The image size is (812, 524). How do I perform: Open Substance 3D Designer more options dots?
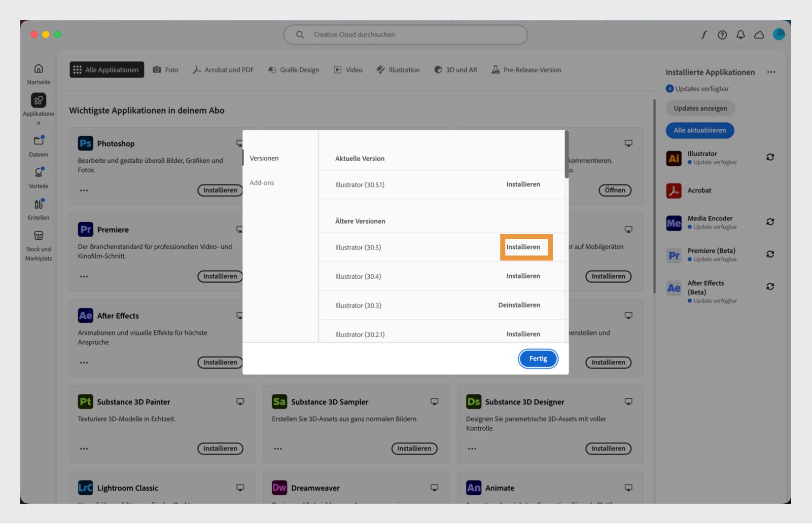tap(472, 449)
